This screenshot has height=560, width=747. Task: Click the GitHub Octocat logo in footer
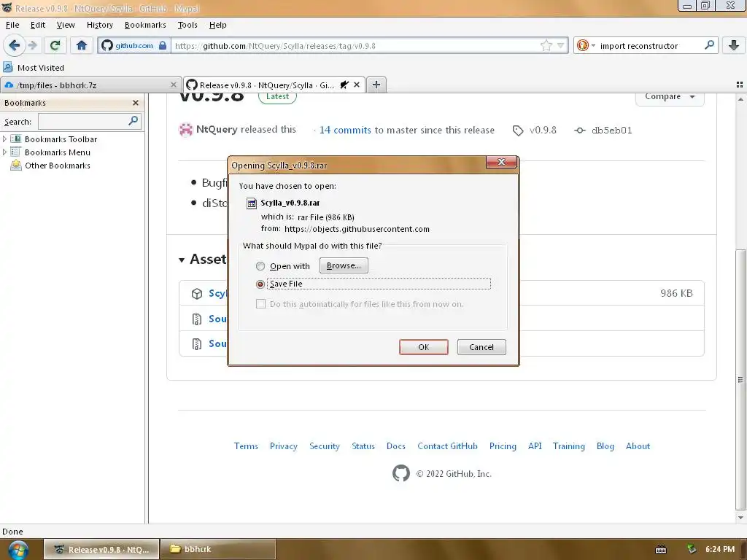pyautogui.click(x=401, y=473)
